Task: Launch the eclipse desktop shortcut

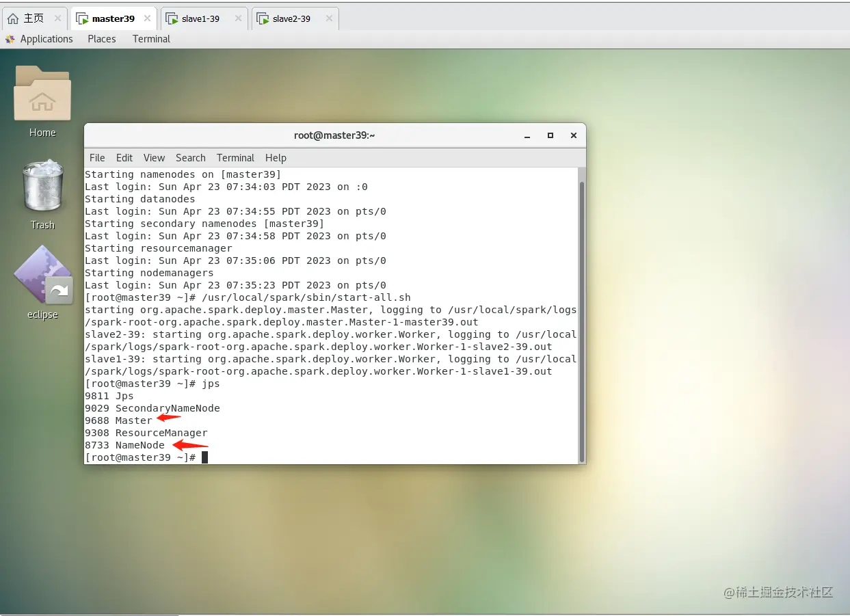Action: click(x=42, y=275)
